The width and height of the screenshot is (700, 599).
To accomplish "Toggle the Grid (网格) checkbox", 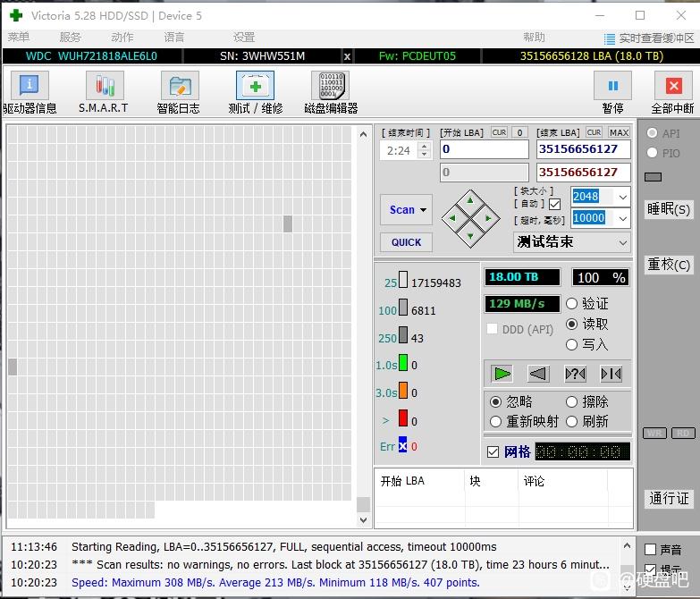I will coord(493,451).
